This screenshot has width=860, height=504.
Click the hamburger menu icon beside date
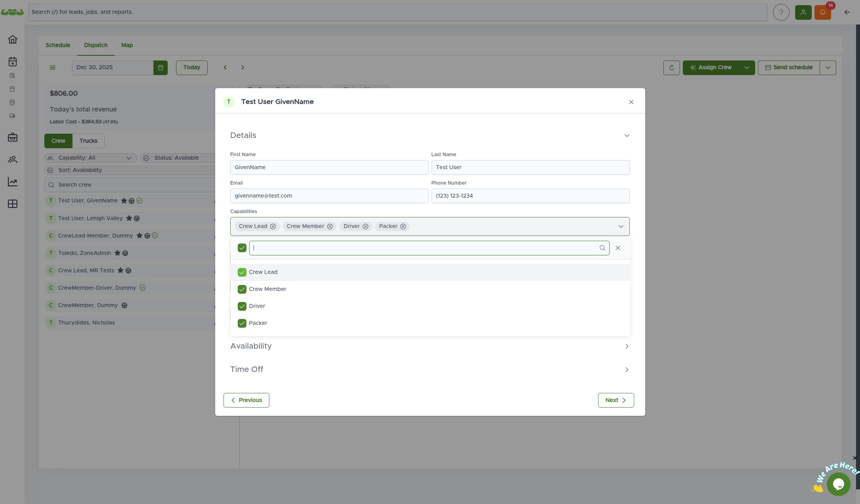pos(53,68)
